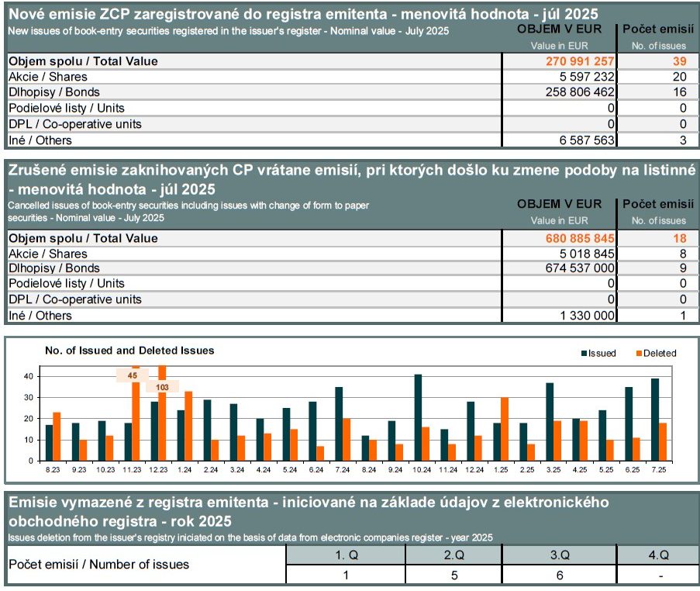The width and height of the screenshot is (700, 591).
Task: Click the teal Issued bar for 10.24
Action: point(418,418)
